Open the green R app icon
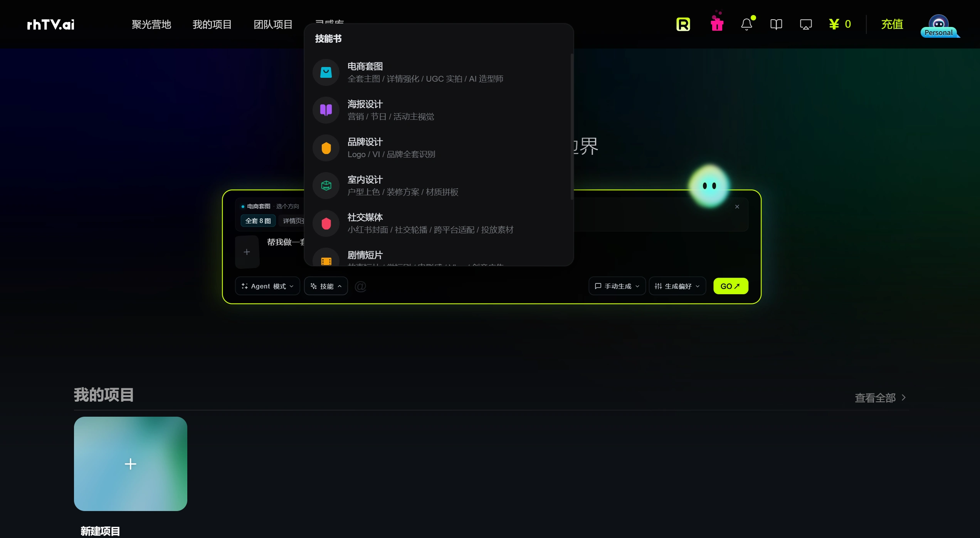The width and height of the screenshot is (980, 538). coord(683,24)
